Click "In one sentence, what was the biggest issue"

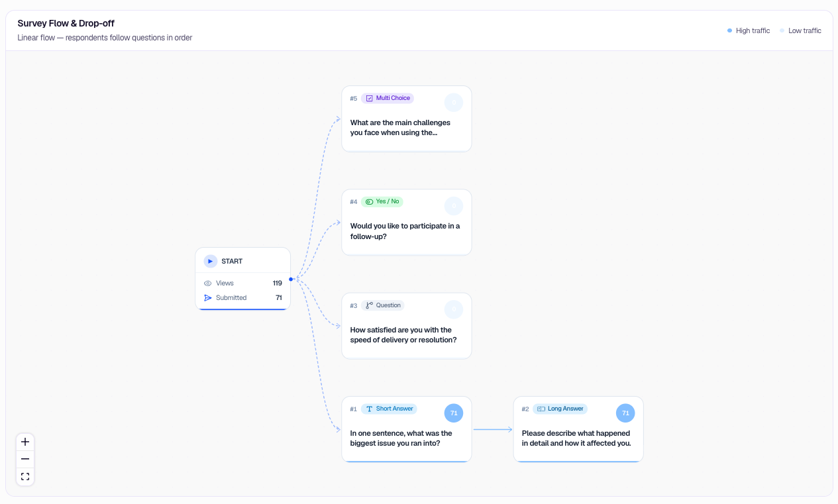401,438
